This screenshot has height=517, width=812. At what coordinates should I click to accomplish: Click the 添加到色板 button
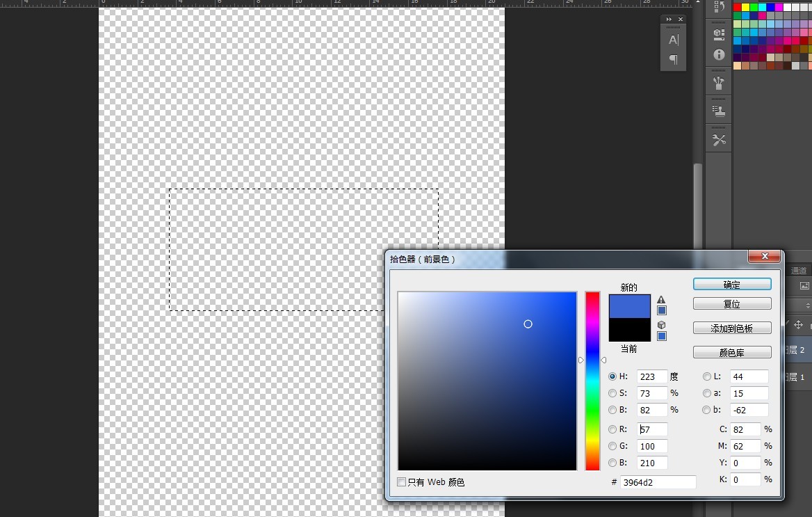pos(732,328)
